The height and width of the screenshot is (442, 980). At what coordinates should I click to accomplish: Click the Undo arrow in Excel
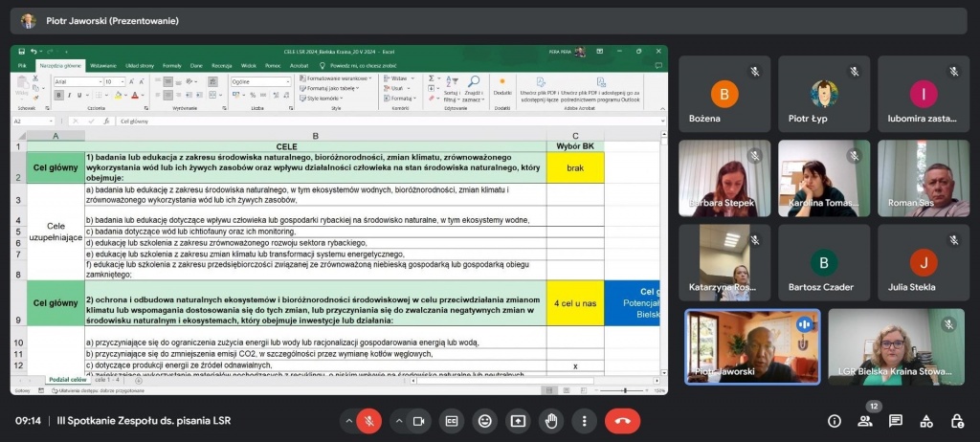click(33, 52)
